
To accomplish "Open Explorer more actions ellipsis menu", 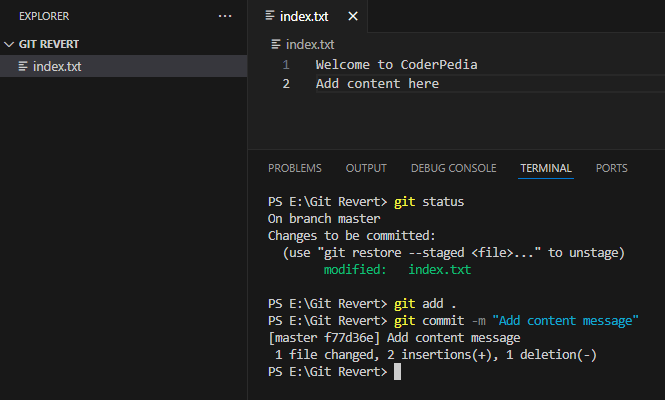I will point(225,17).
